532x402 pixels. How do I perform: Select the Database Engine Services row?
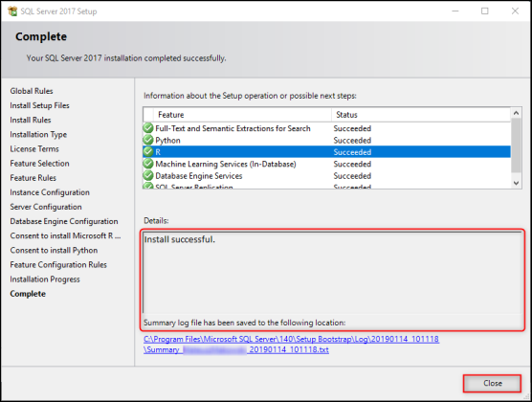coord(326,176)
